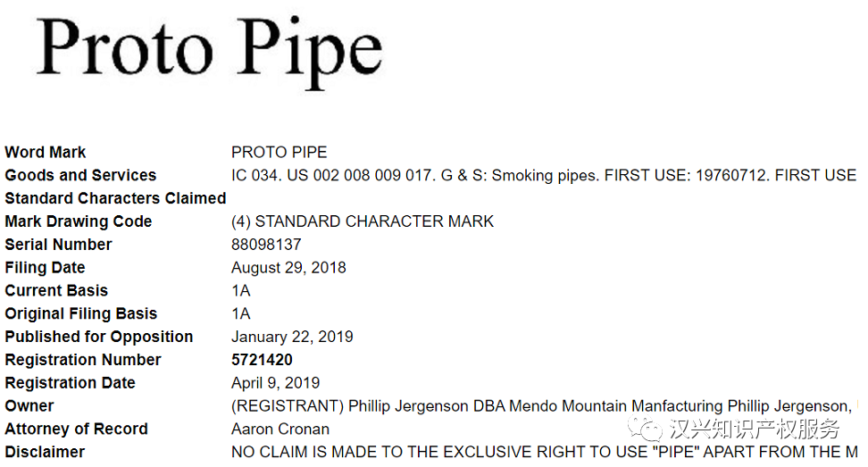
Task: Click registration number 5721420
Action: pyautogui.click(x=262, y=361)
